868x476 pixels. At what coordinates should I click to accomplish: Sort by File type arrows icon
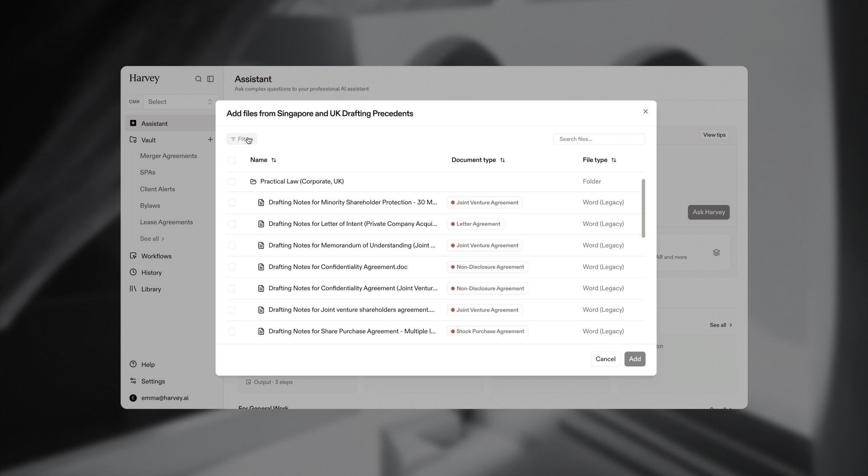click(x=614, y=160)
